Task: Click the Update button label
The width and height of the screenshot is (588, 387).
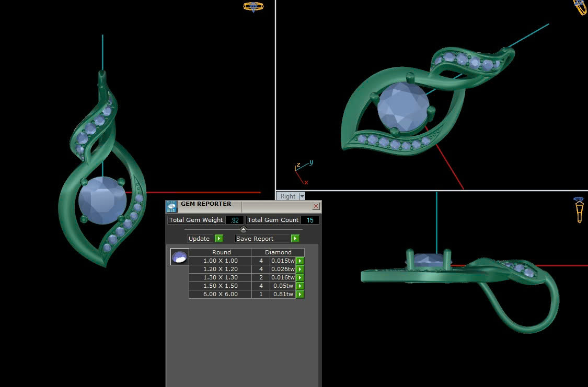Action: point(199,239)
